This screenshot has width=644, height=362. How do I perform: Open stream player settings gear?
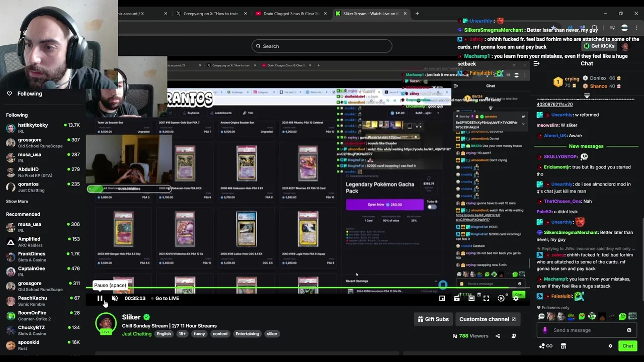[x=516, y=298]
